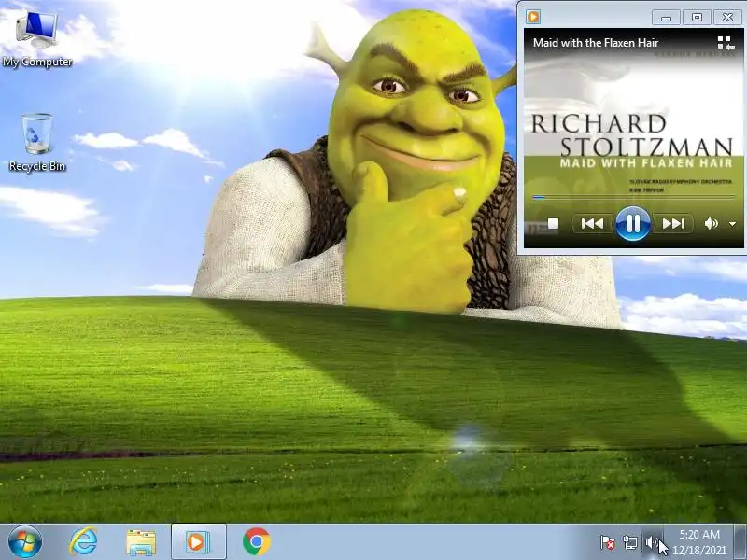Click the Show desktop button
Image resolution: width=747 pixels, height=560 pixels.
[740, 542]
